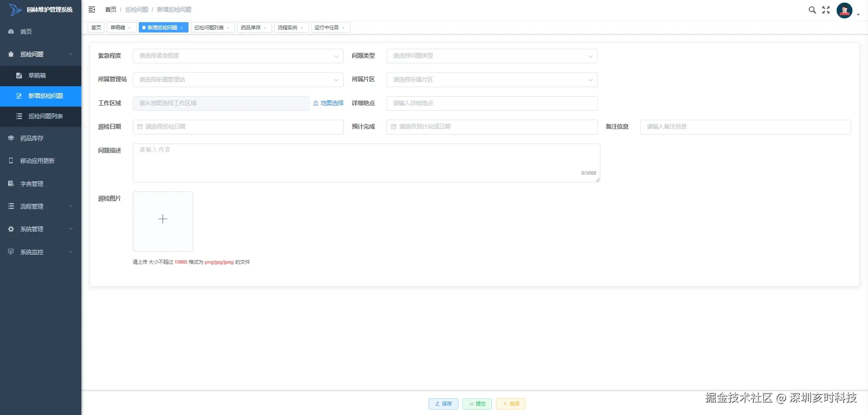Open the 紧急程度 dropdown
This screenshot has height=415, width=868.
coord(238,56)
